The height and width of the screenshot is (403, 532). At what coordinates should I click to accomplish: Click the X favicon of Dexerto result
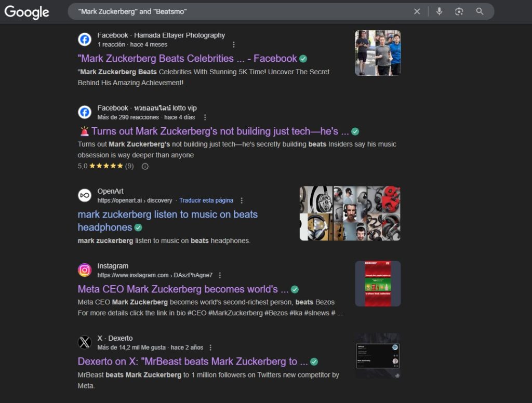(x=85, y=342)
